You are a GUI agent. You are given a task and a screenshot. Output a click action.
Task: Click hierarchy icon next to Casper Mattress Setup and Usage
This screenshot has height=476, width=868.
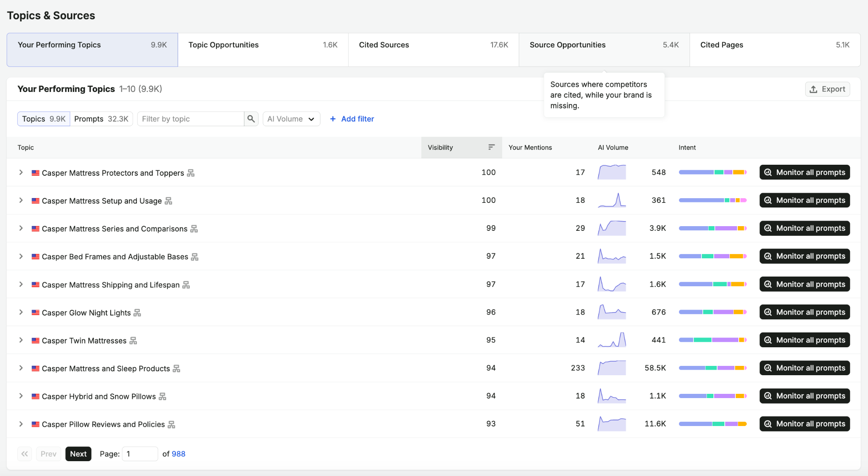(x=168, y=201)
